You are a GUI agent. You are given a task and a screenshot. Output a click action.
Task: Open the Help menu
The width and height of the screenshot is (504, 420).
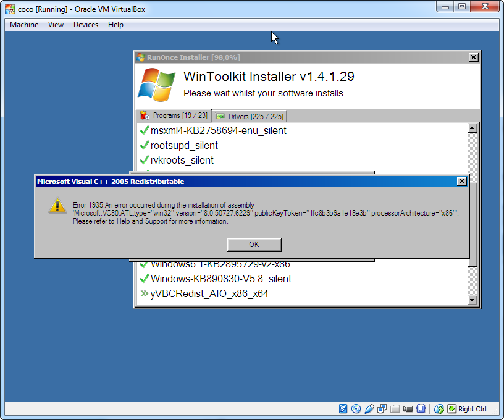[x=115, y=25]
